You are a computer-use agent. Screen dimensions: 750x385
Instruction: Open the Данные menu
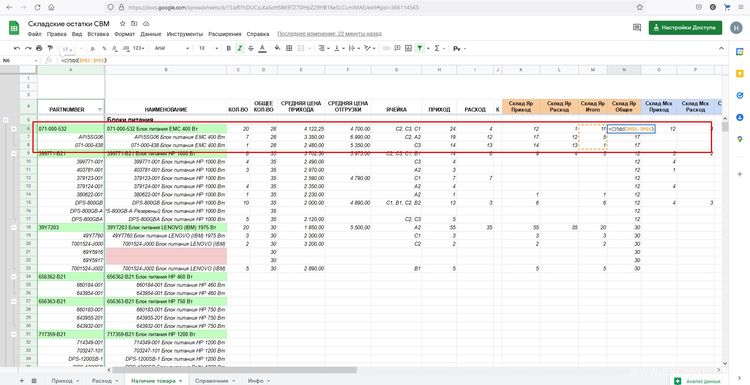(151, 34)
